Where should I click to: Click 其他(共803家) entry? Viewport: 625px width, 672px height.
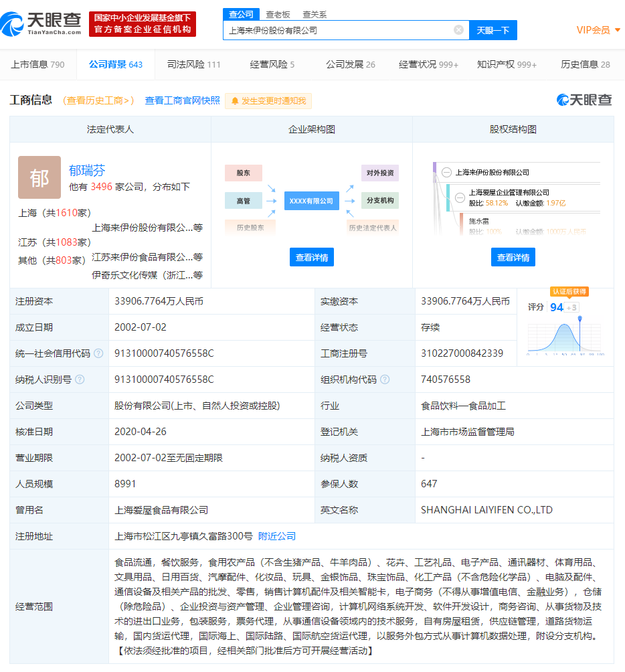[x=52, y=260]
